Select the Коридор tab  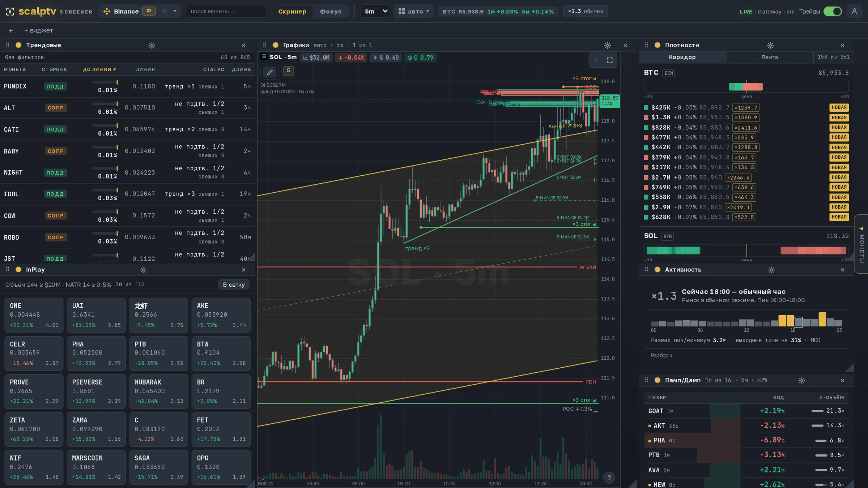tap(682, 57)
